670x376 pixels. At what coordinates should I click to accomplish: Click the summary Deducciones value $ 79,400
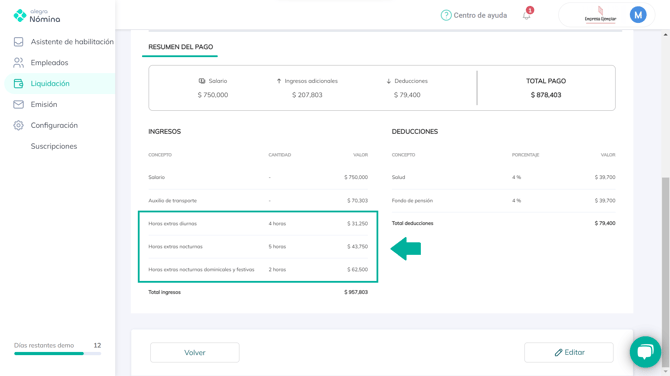coord(407,95)
